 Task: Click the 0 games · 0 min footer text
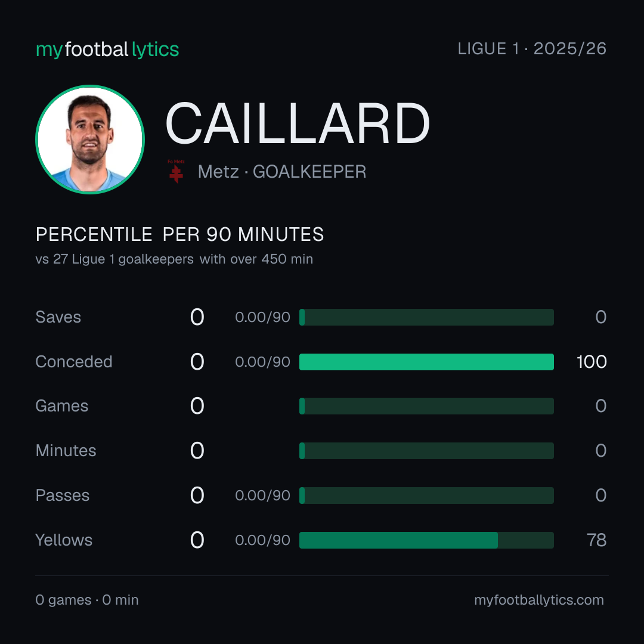point(87,600)
